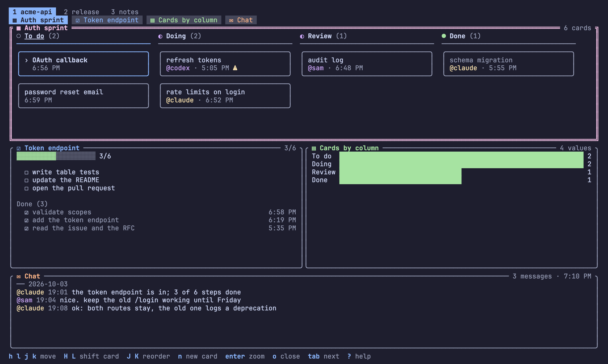Expand the OAuth callback card chevron
This screenshot has width=608, height=364.
click(x=26, y=60)
